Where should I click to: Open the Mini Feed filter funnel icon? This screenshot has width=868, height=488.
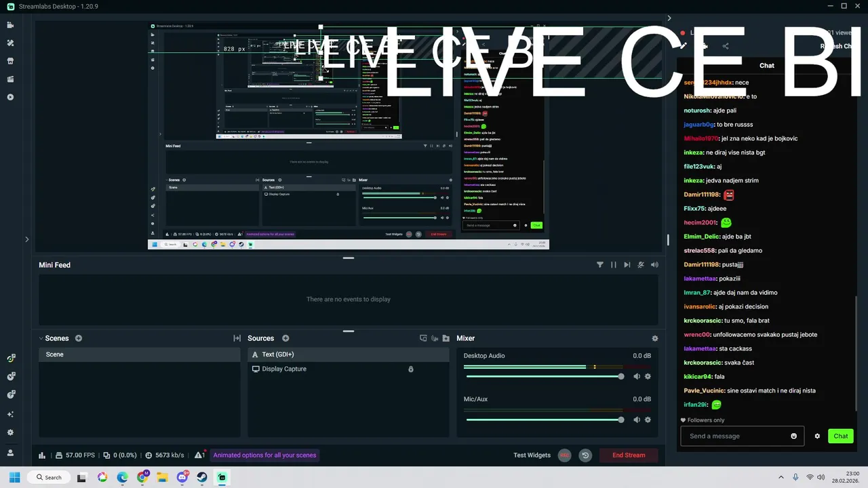click(600, 265)
